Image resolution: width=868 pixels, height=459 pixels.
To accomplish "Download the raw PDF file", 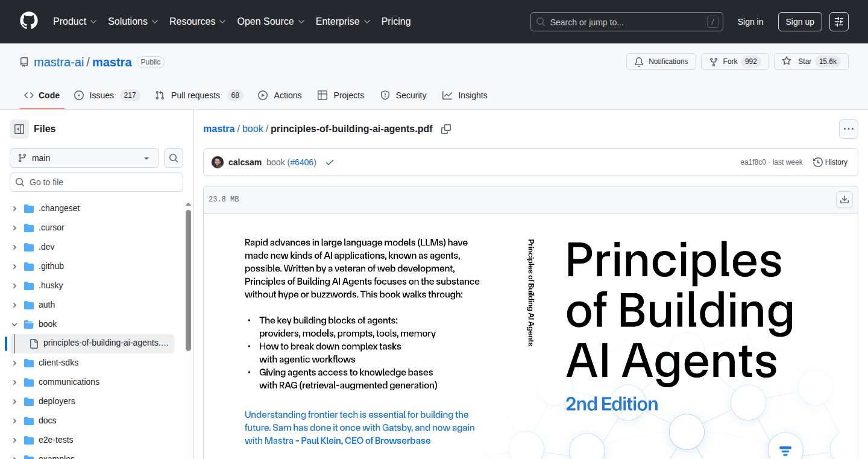I will 844,200.
